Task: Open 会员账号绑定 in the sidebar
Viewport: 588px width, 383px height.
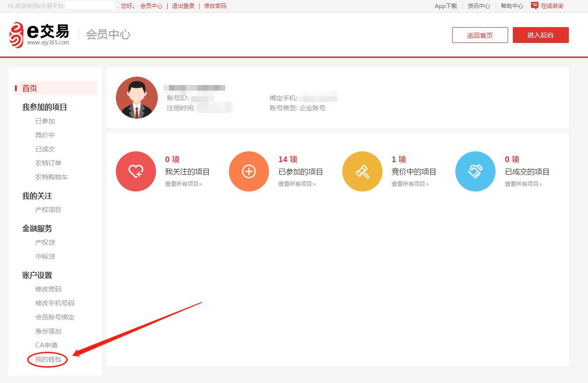Action: click(55, 317)
